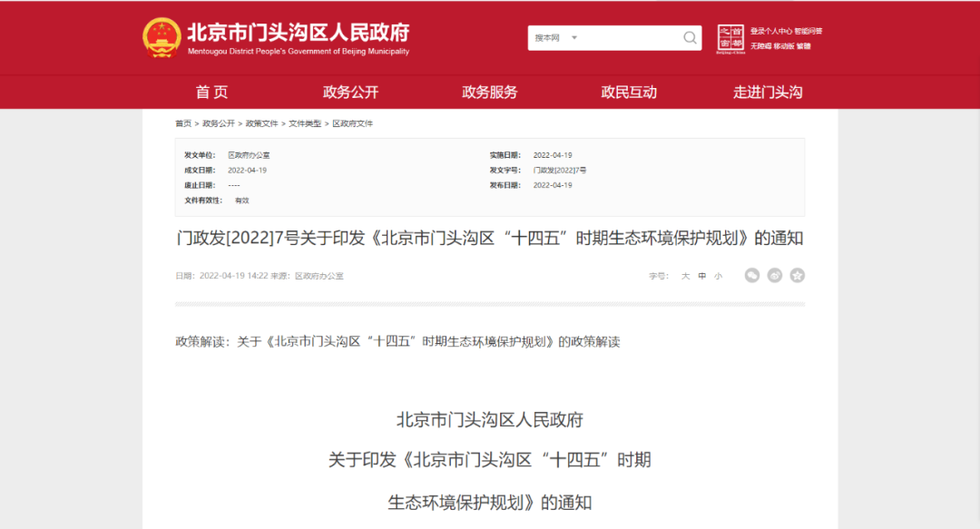Expand the 政务公开 navigation menu
Screen dimensions: 980x529
[350, 92]
